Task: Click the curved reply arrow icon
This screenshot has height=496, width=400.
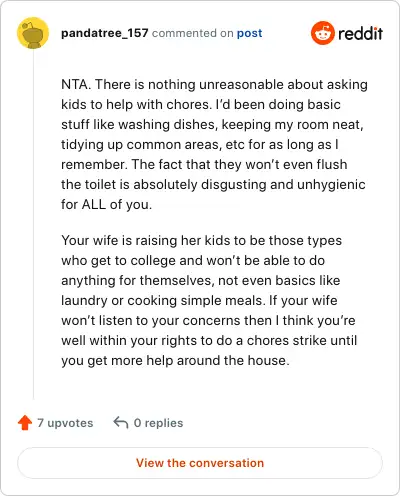Action: coord(121,422)
